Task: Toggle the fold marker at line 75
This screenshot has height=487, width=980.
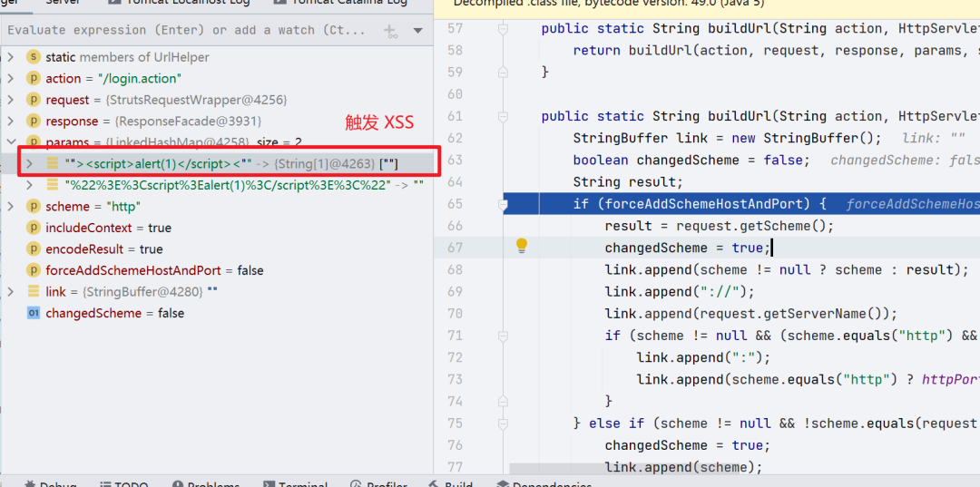Action: tap(503, 424)
